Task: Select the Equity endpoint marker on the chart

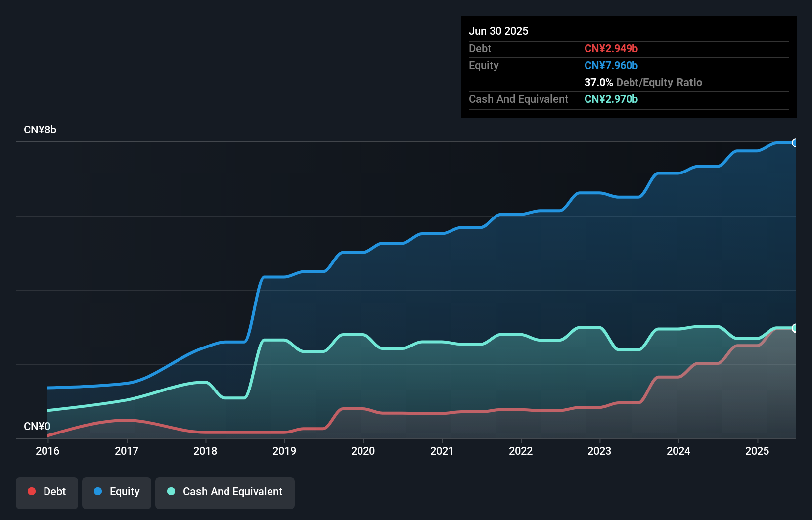Action: pyautogui.click(x=794, y=143)
